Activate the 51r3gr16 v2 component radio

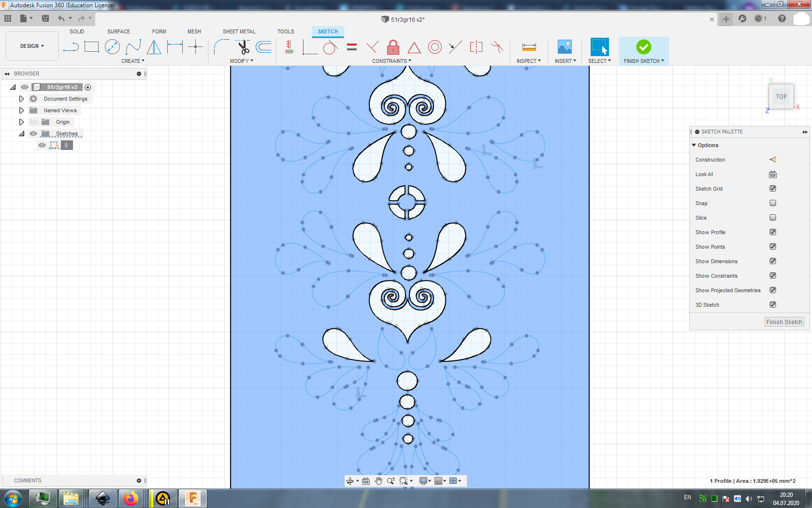tap(88, 87)
